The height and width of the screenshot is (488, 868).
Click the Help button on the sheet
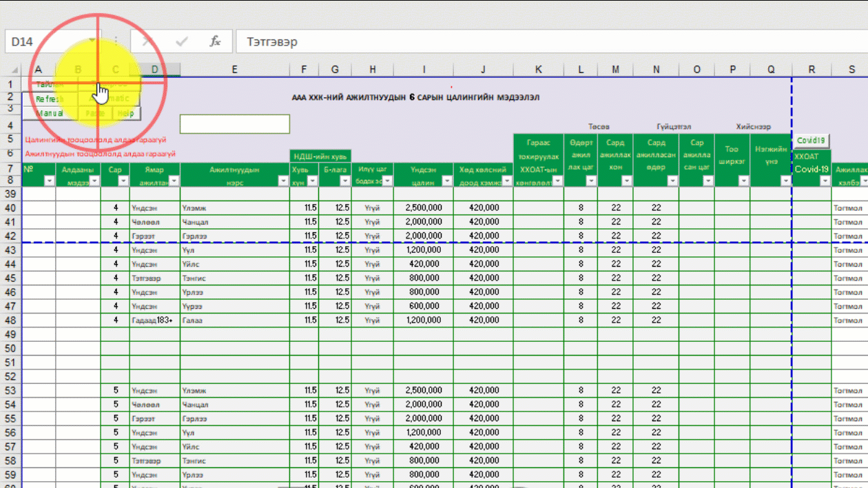(x=125, y=113)
